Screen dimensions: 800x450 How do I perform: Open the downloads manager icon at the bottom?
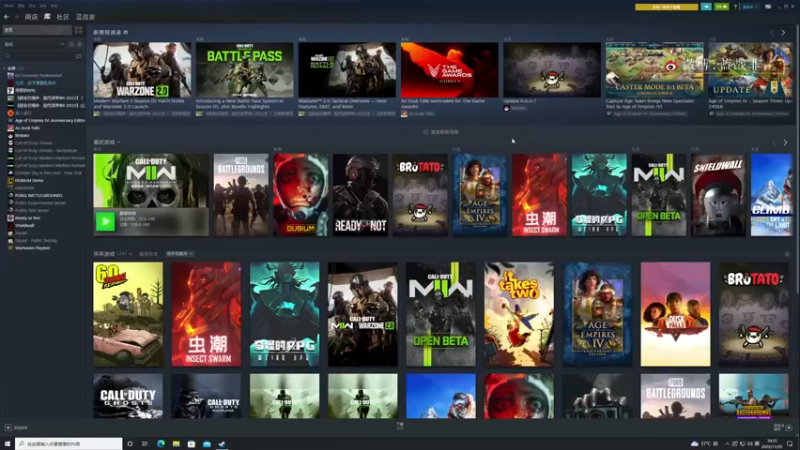pos(400,426)
